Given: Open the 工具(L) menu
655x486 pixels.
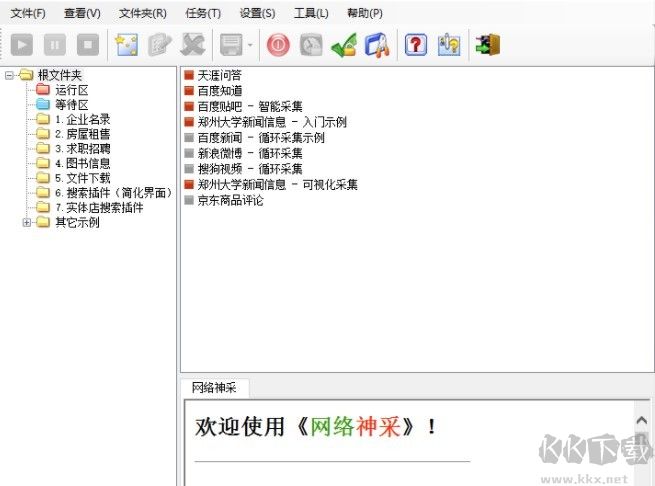Looking at the screenshot, I should click(311, 13).
